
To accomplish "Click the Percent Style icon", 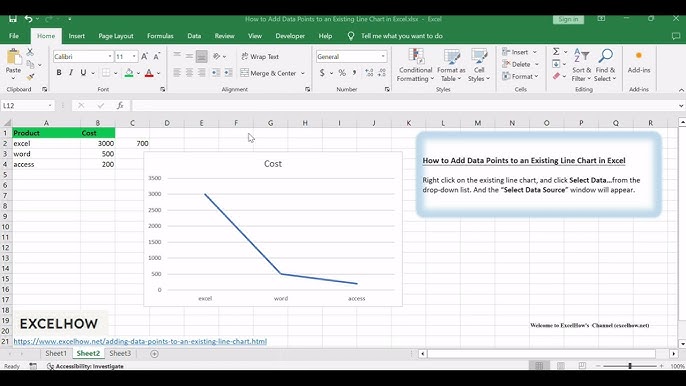I will (342, 73).
